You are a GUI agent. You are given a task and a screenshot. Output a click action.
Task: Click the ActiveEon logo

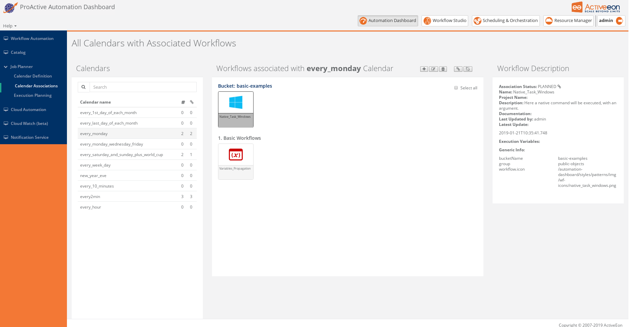tap(596, 7)
